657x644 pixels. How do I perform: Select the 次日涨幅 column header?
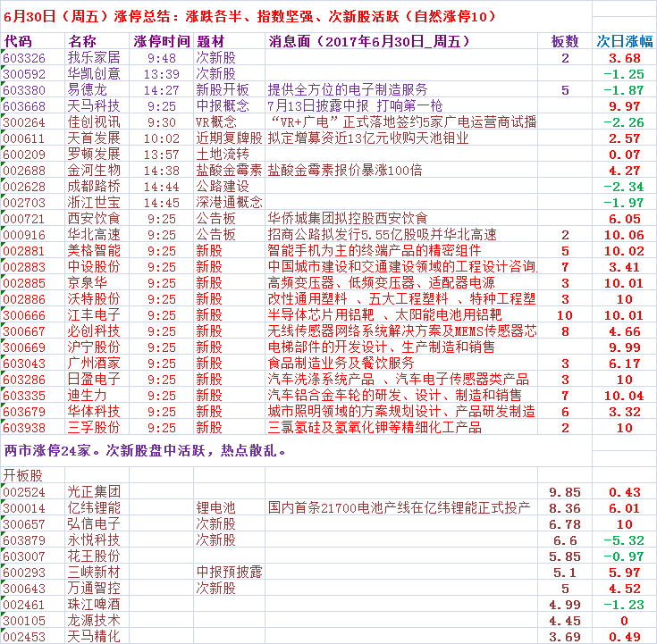[624, 41]
